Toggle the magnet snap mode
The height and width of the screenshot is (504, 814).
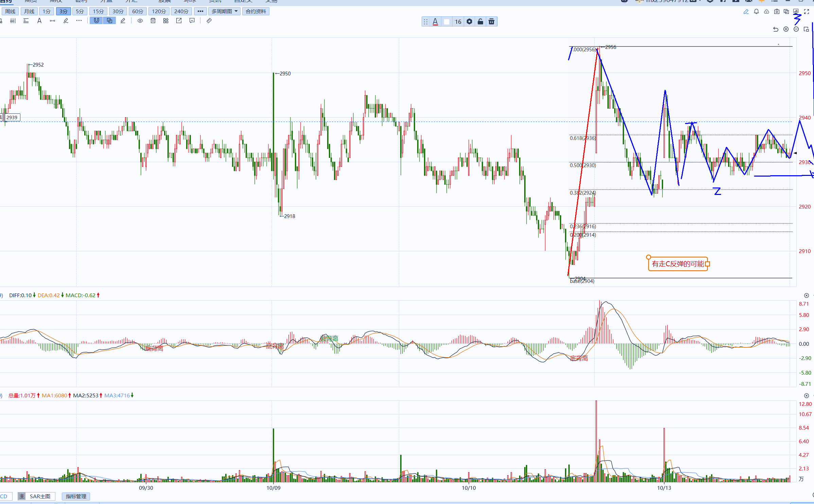point(96,21)
